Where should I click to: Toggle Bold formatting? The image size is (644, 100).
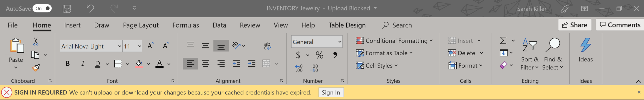coord(67,63)
